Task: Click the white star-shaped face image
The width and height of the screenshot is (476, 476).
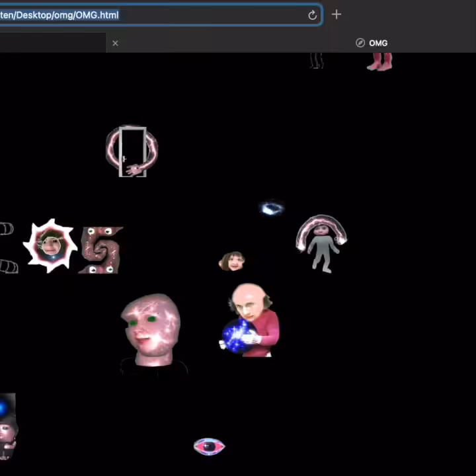Action: coord(50,245)
